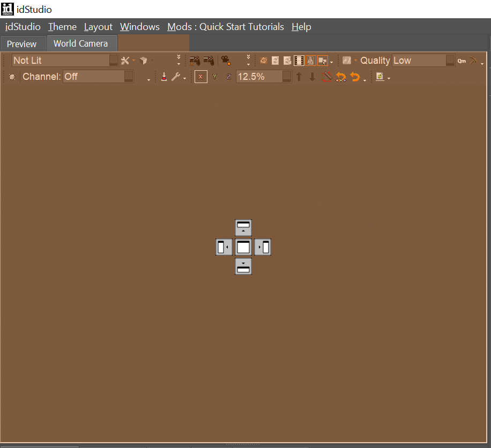The width and height of the screenshot is (491, 448).
Task: Expand the arrow beside the tools icon
Action: coord(133,60)
